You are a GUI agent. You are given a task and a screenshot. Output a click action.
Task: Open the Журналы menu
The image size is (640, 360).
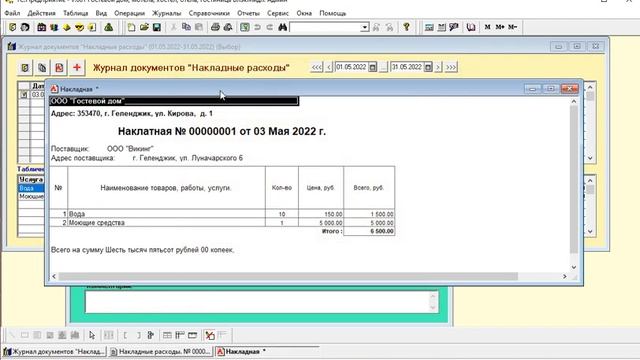167,13
